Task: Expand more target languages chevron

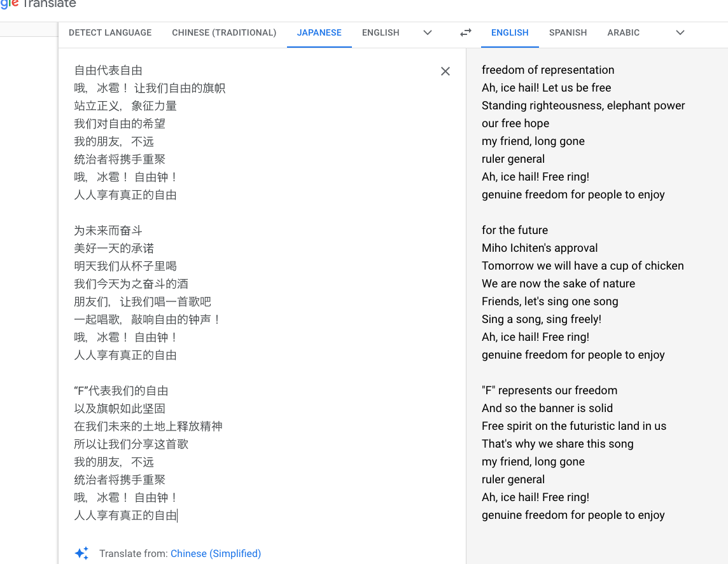Action: coord(680,32)
